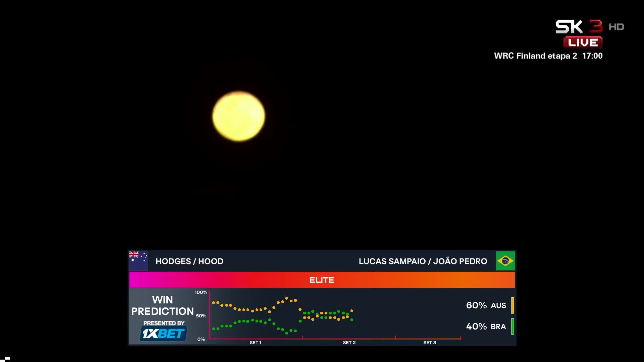Click the green BRA color bar

tap(513, 326)
